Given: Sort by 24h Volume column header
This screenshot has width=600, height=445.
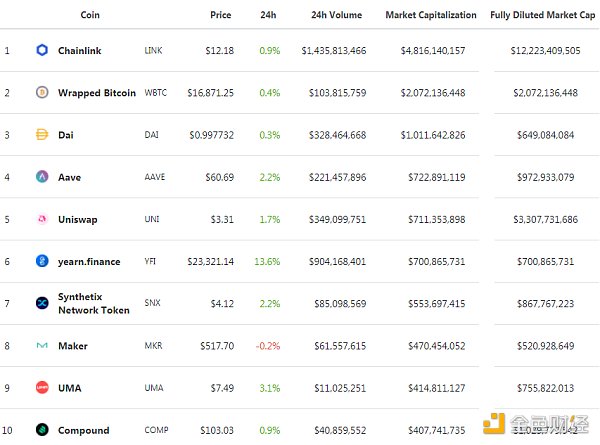Looking at the screenshot, I should 331,16.
